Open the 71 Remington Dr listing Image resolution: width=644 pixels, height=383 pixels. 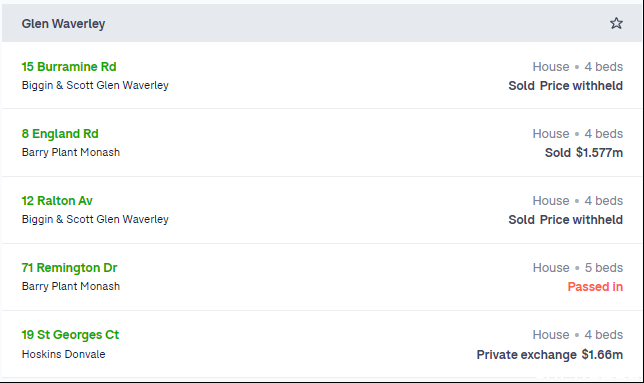[x=69, y=268]
